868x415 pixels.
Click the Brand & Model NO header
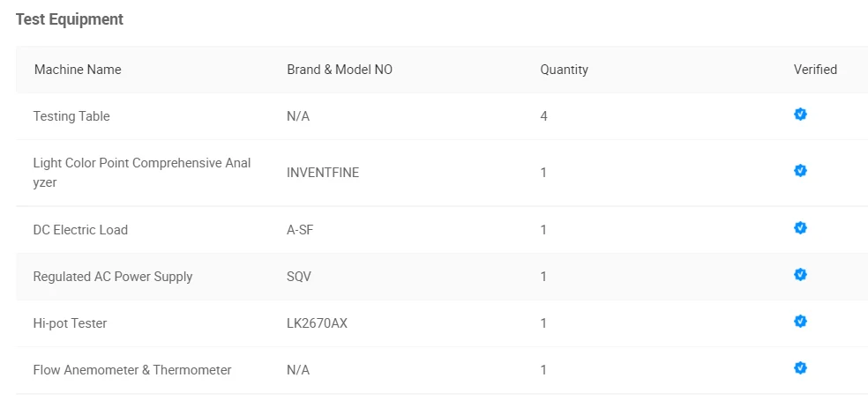point(340,70)
